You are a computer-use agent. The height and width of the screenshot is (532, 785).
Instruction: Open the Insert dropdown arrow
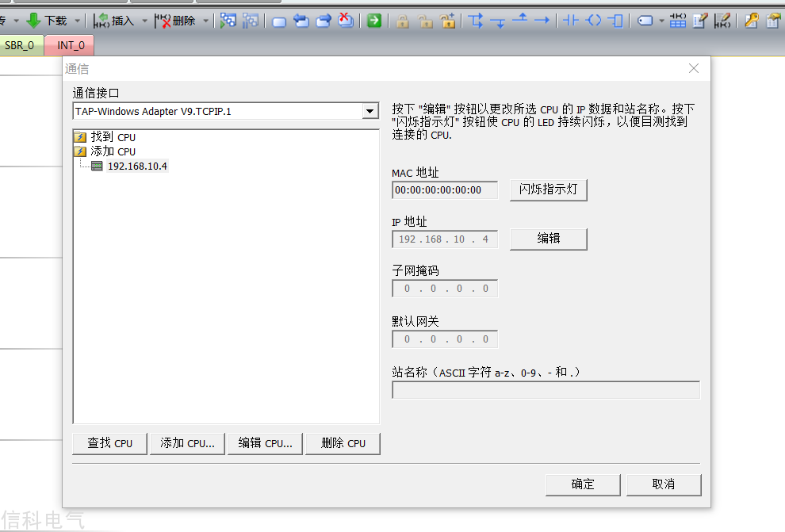point(144,21)
